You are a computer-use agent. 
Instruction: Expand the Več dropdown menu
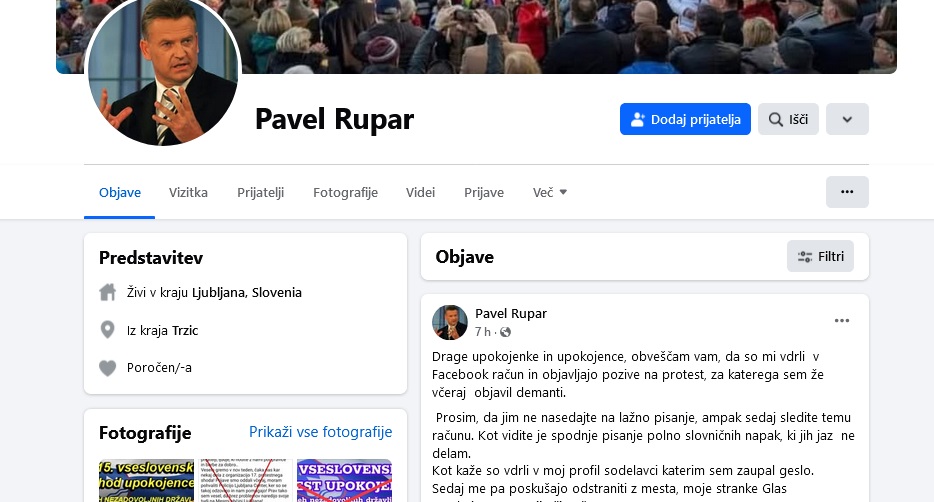pos(549,192)
